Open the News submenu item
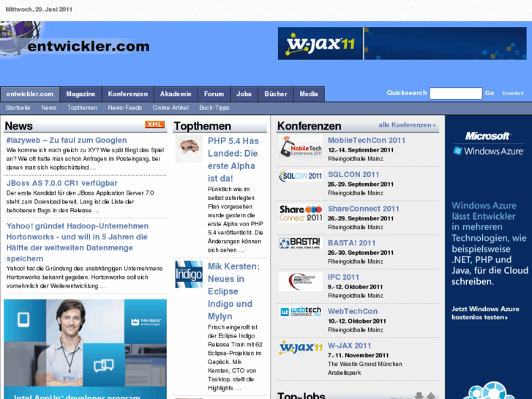The width and height of the screenshot is (532, 399). click(x=48, y=108)
